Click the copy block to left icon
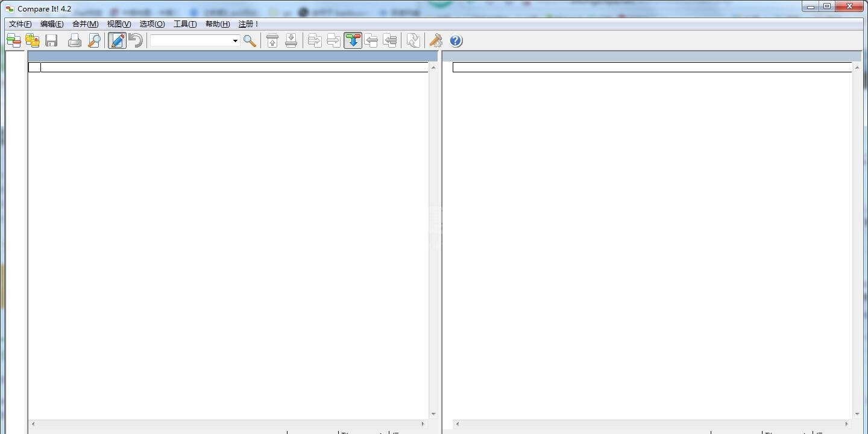This screenshot has height=434, width=868. [371, 40]
